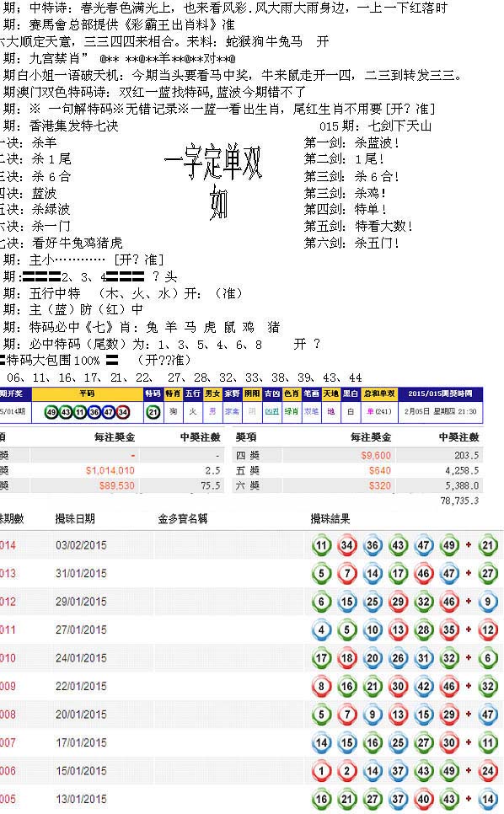Select the 平码 column header

tap(87, 394)
